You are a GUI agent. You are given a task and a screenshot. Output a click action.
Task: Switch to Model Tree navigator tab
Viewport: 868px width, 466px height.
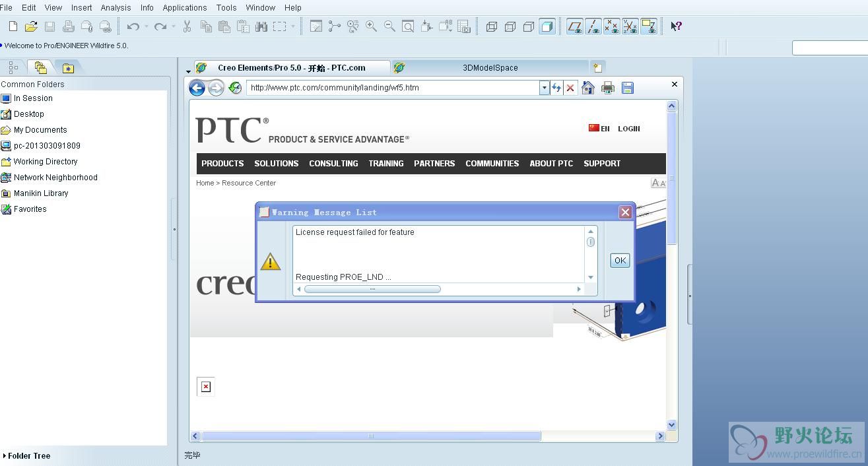pyautogui.click(x=13, y=67)
